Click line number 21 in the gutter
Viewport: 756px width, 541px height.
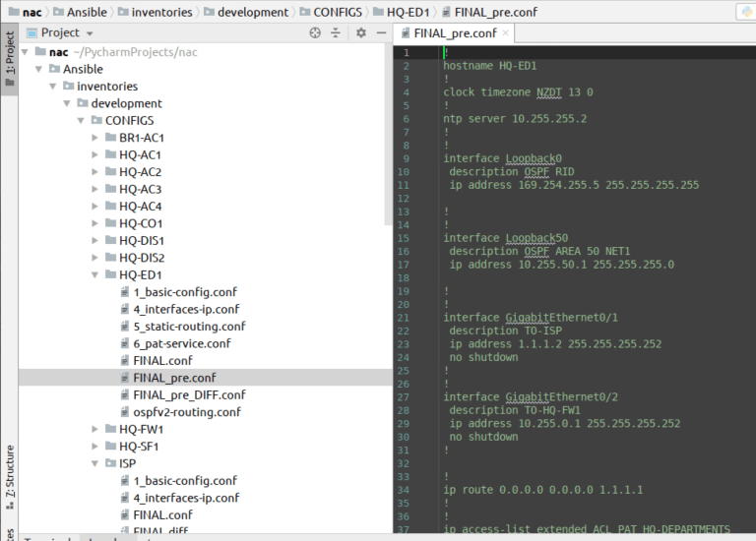click(404, 318)
